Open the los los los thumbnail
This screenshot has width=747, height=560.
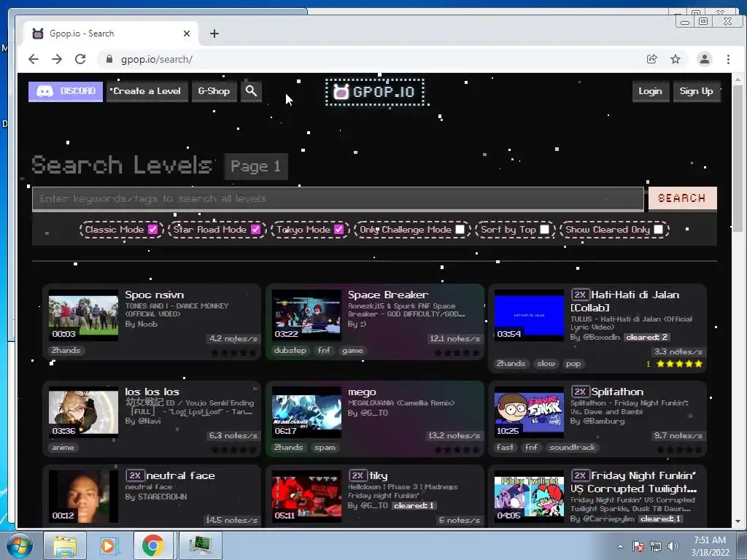pos(83,413)
